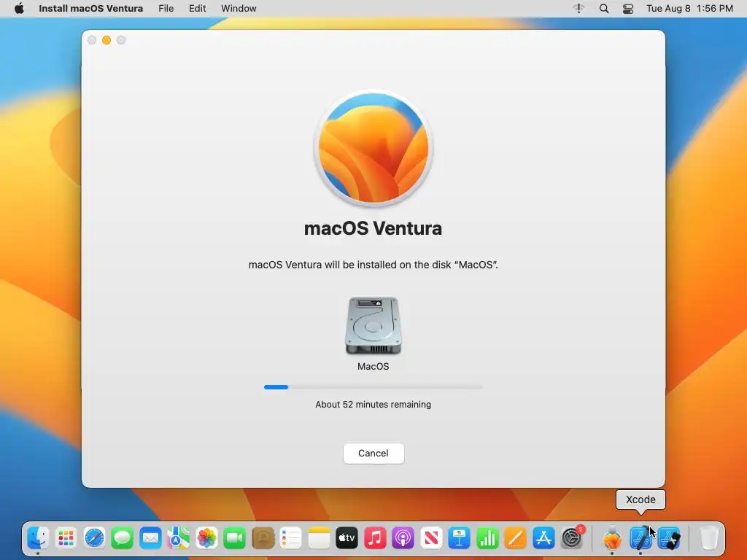The image size is (747, 560).
Task: Open the Apple menu
Action: (19, 9)
